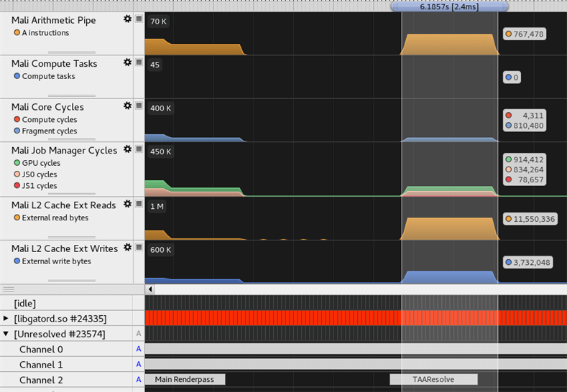Click the Mali Core Cycles gear icon

click(127, 106)
